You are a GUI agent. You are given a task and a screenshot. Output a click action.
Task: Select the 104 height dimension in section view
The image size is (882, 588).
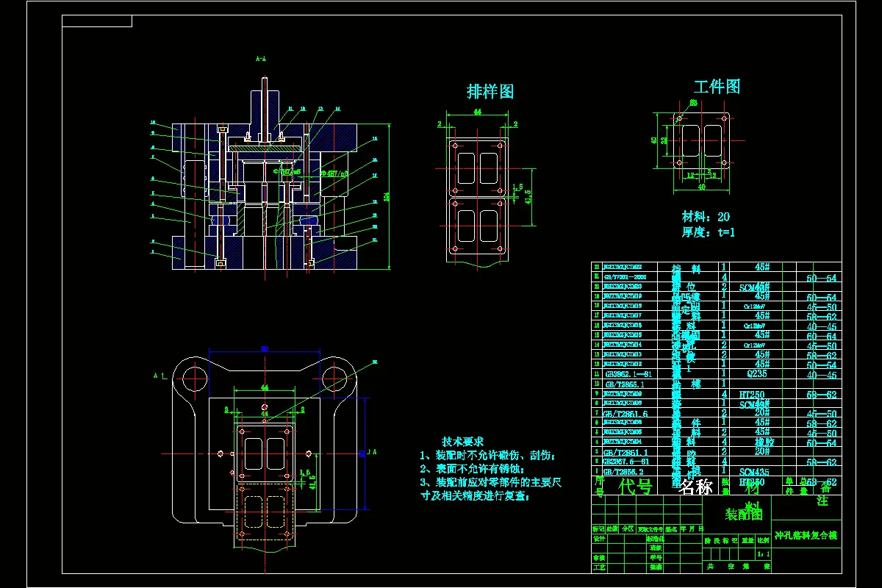(x=387, y=197)
